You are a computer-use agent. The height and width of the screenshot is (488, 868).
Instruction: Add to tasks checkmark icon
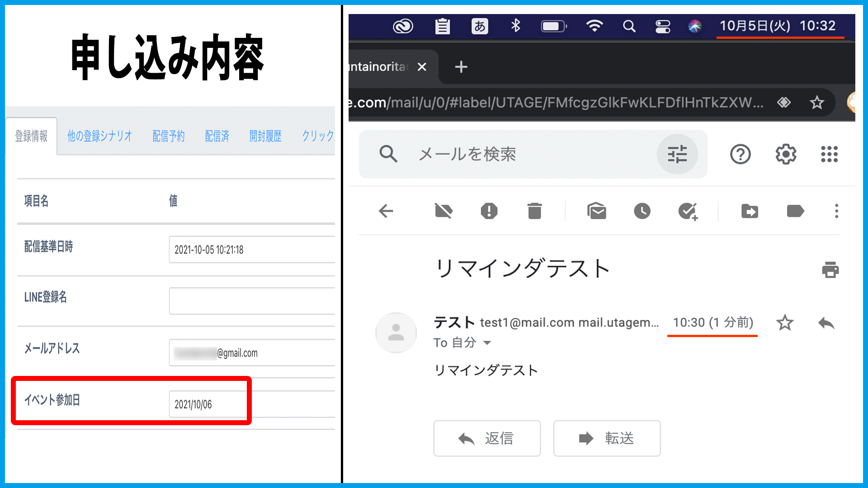pos(688,211)
